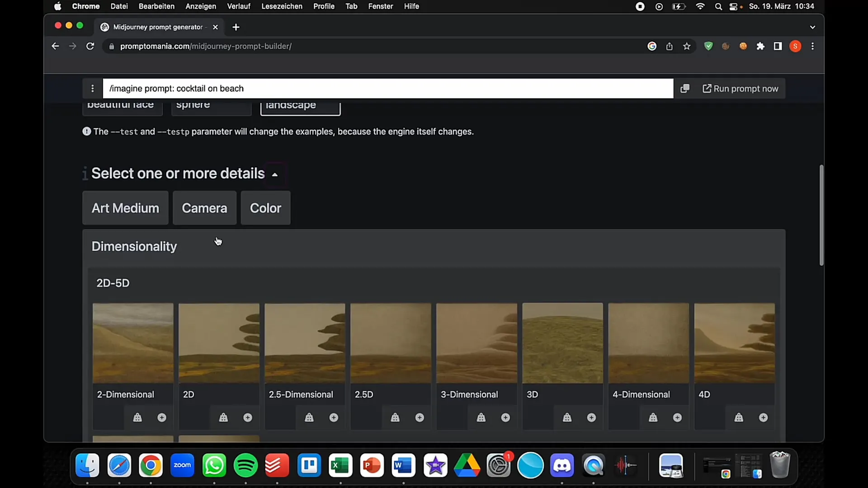The height and width of the screenshot is (488, 868).
Task: Click the prompt input field
Action: (387, 88)
